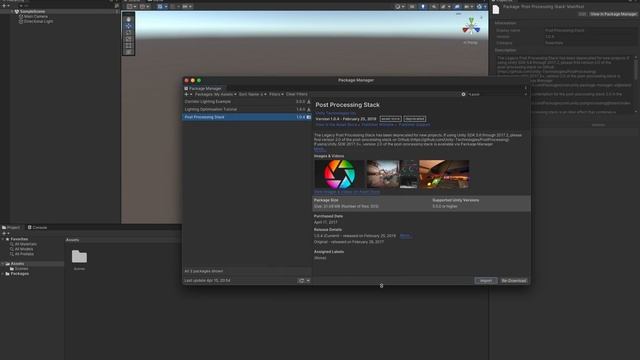Collapse the Assets folder in Project tree
Screen dimensions: 640x360
[3, 264]
